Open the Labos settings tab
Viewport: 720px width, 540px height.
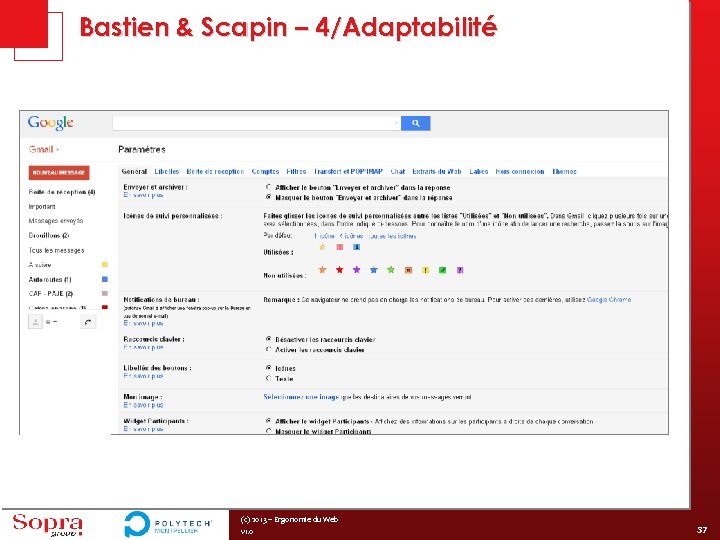pos(478,171)
